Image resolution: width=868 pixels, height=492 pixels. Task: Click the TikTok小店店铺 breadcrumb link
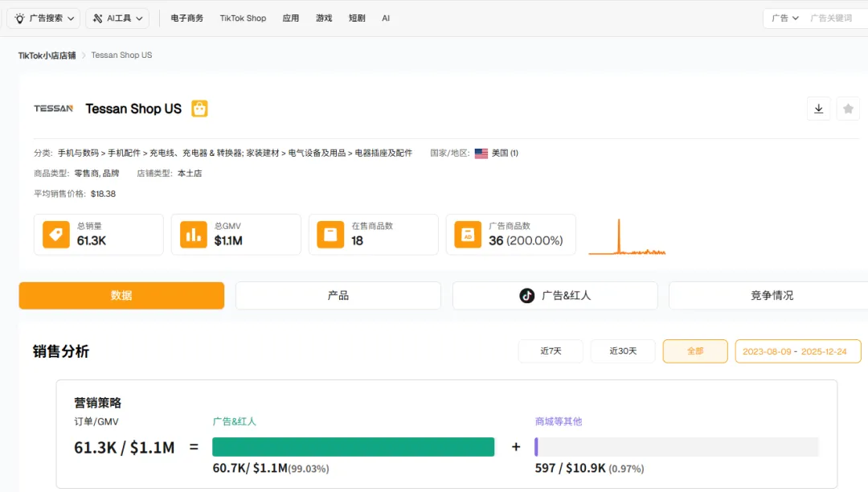point(47,55)
